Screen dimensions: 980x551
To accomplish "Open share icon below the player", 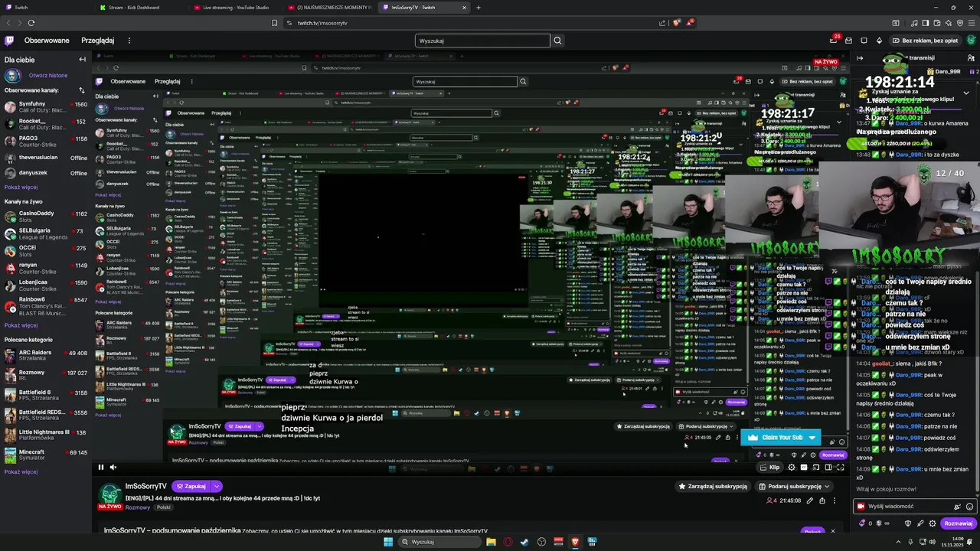I will tap(822, 500).
